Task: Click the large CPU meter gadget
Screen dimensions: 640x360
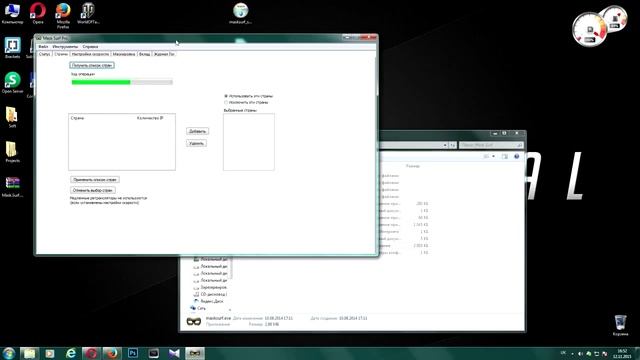Action: coord(589,30)
